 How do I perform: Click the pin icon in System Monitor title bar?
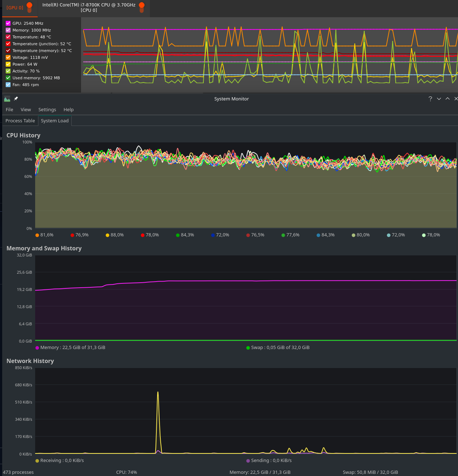coord(16,99)
